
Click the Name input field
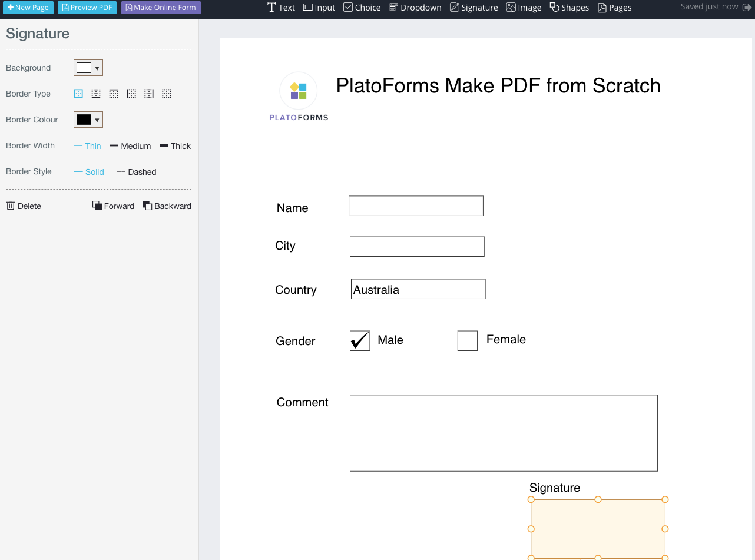tap(416, 206)
